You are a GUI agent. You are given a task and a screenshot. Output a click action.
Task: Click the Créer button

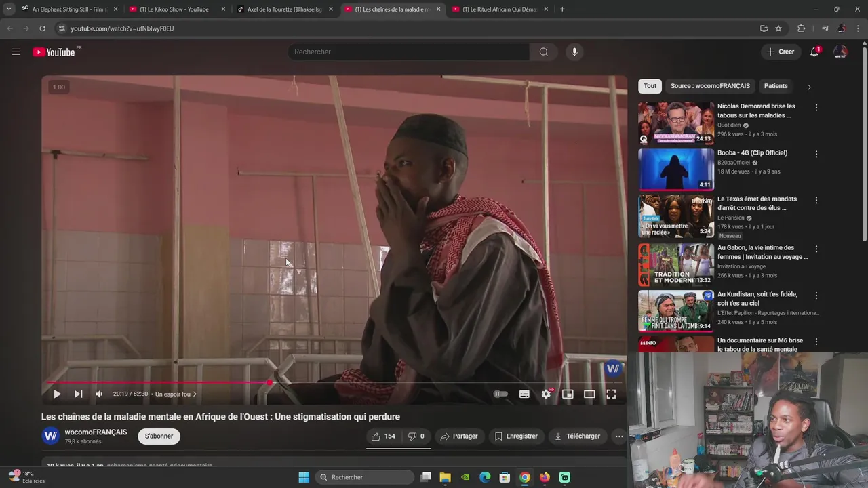click(781, 52)
